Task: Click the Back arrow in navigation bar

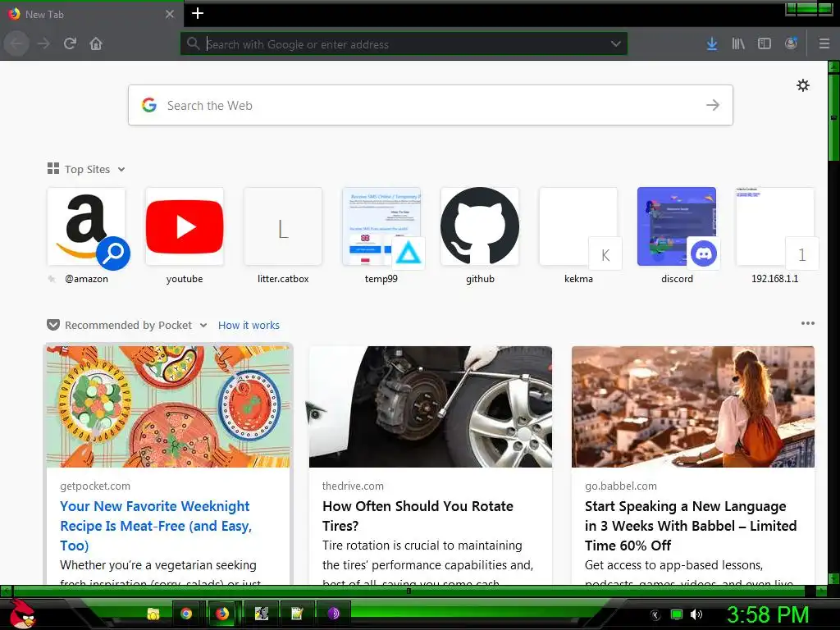Action: pyautogui.click(x=16, y=43)
